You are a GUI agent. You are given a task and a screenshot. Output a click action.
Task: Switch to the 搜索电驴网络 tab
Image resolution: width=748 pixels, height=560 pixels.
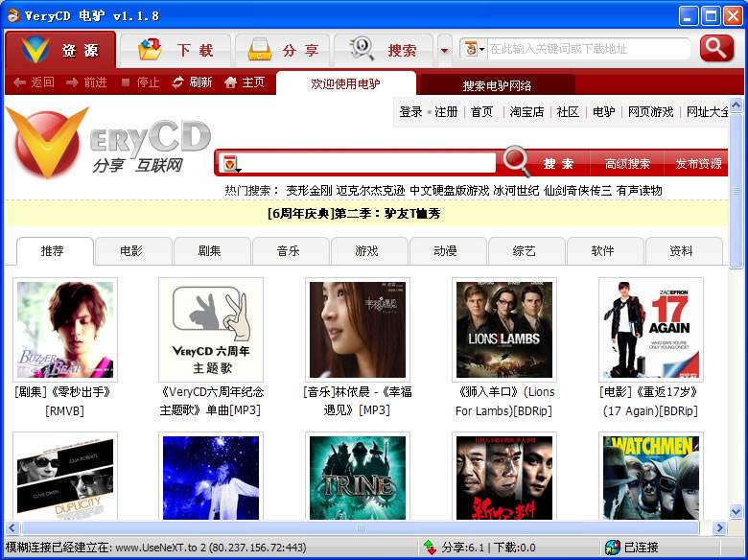(497, 85)
